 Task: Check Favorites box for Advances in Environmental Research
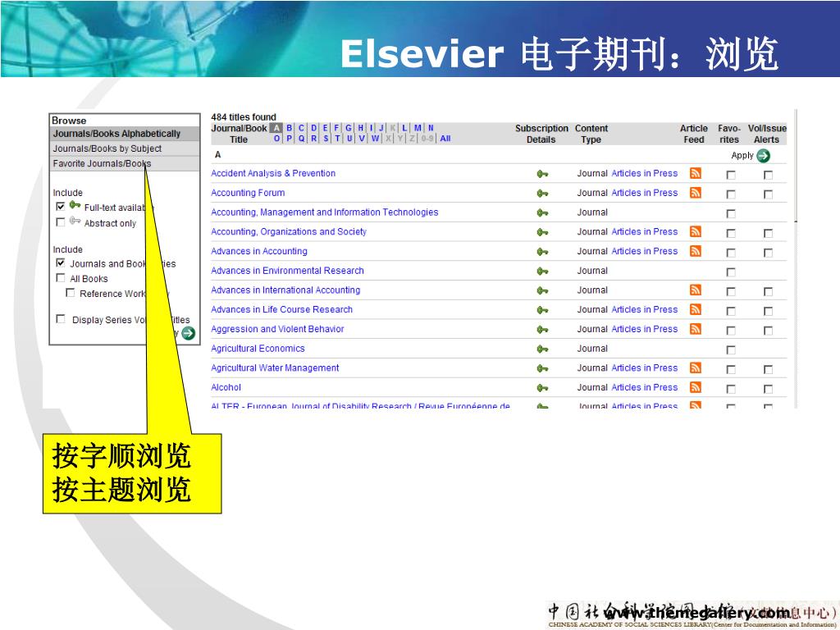731,272
